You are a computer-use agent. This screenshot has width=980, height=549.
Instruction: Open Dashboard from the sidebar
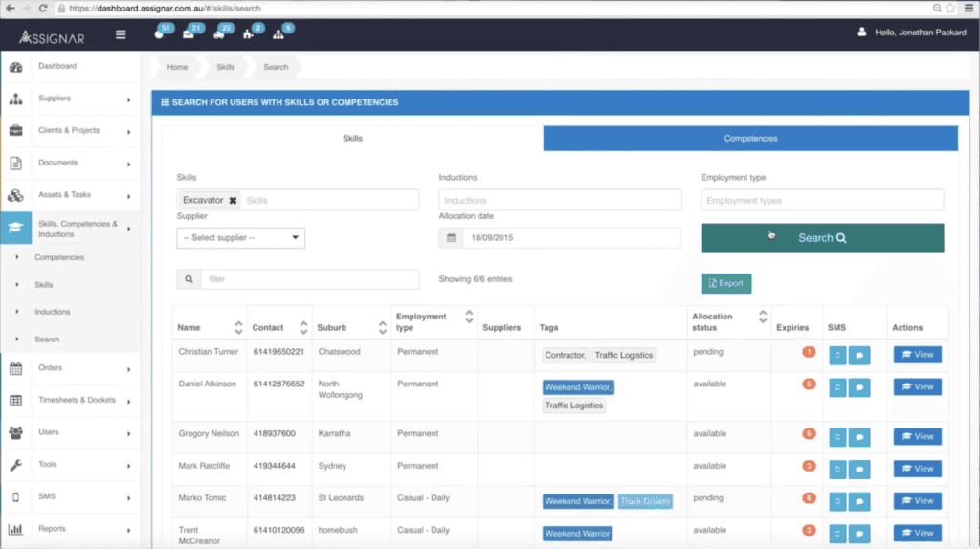click(57, 66)
